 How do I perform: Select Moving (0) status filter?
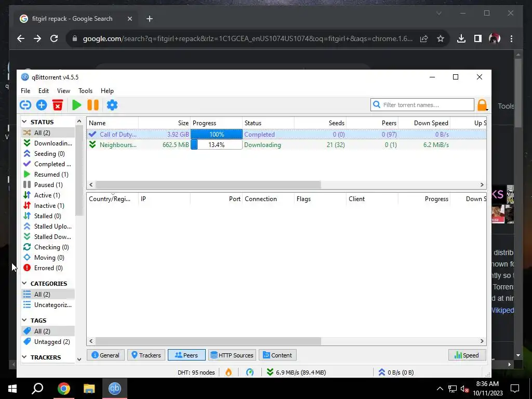[48, 258]
